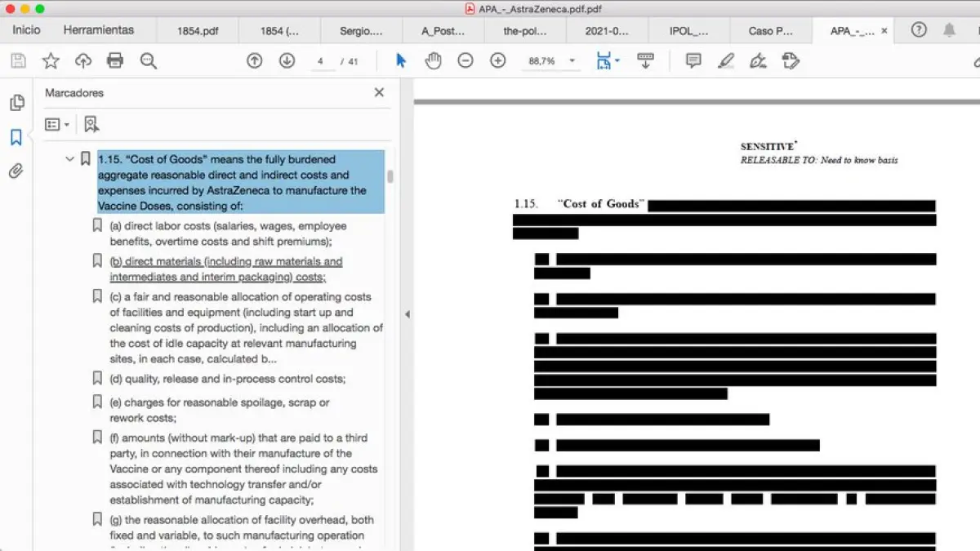Show the page thumbnails panel
Image resolution: width=980 pixels, height=551 pixels.
[x=16, y=103]
